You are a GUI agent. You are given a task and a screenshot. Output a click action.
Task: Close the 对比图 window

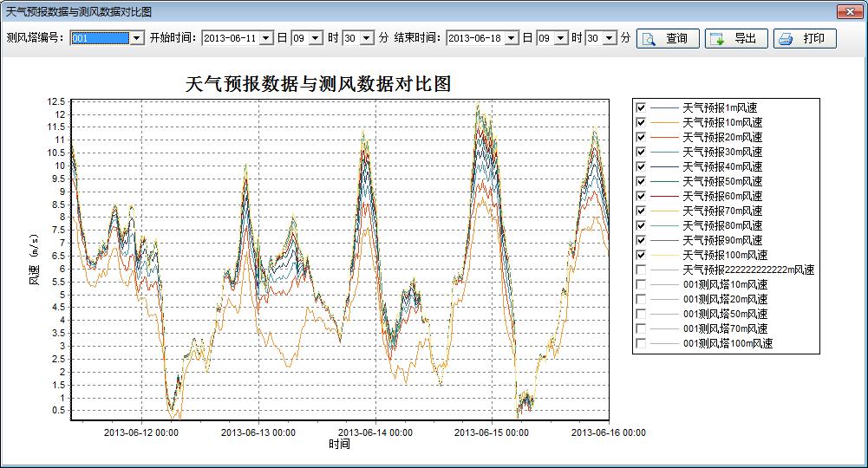click(x=850, y=11)
